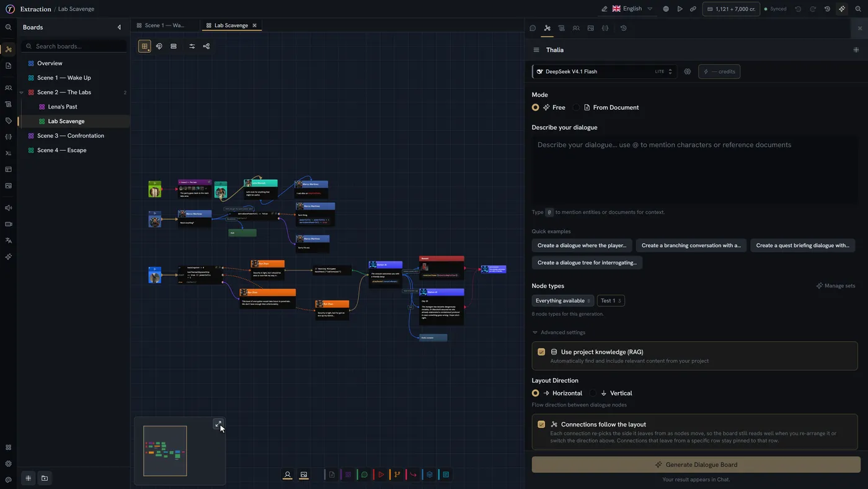Copy the share link via chain icon

point(693,9)
